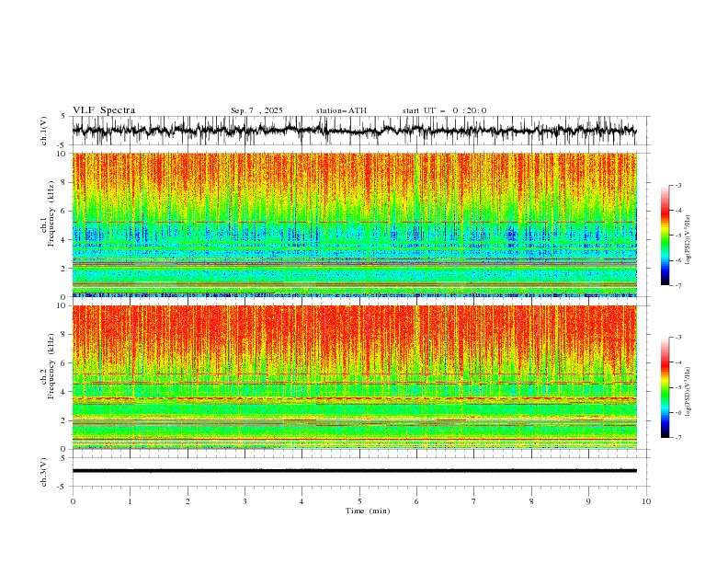Click the "-5" tick on upper colorbar

point(677,236)
